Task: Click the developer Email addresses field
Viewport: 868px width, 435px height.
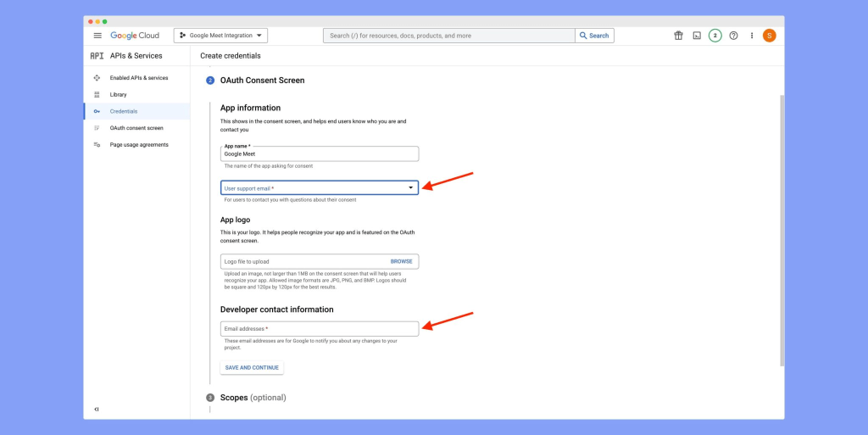Action: coord(320,329)
